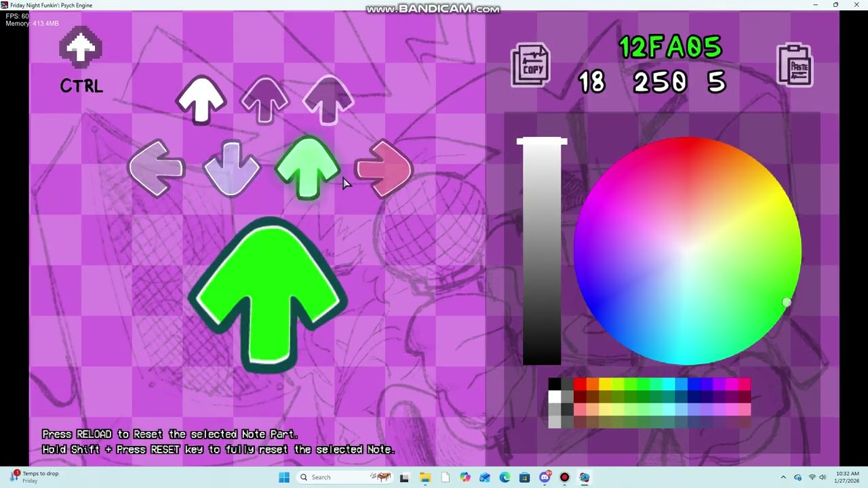The image size is (868, 488).
Task: Click the CTRL up-arrow mode icon
Action: pos(81,47)
